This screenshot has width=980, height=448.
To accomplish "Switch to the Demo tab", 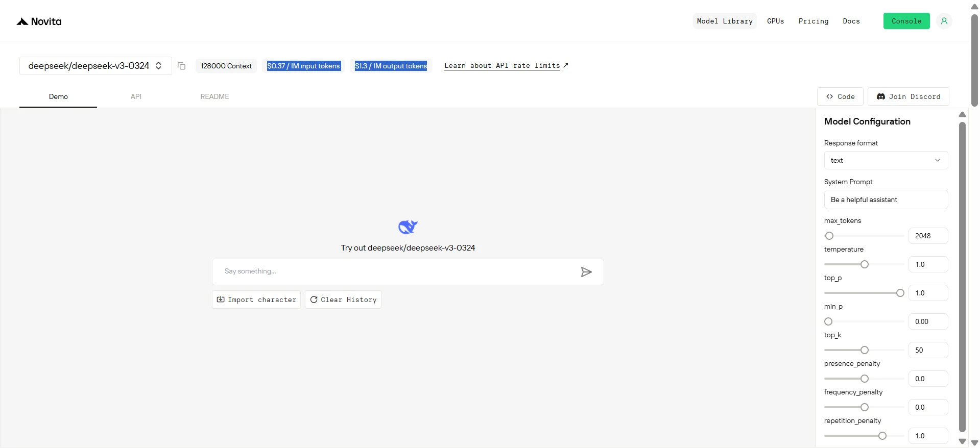I will pyautogui.click(x=58, y=96).
